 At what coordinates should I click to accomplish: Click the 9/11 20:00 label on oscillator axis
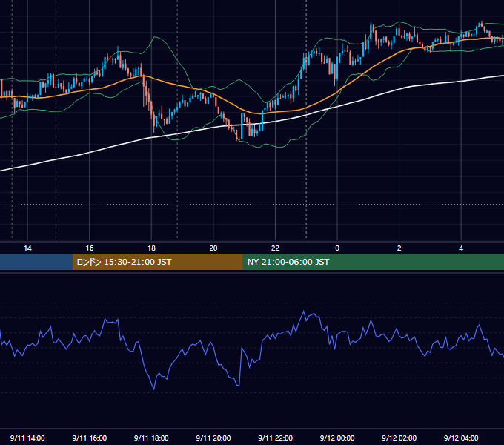[213, 438]
